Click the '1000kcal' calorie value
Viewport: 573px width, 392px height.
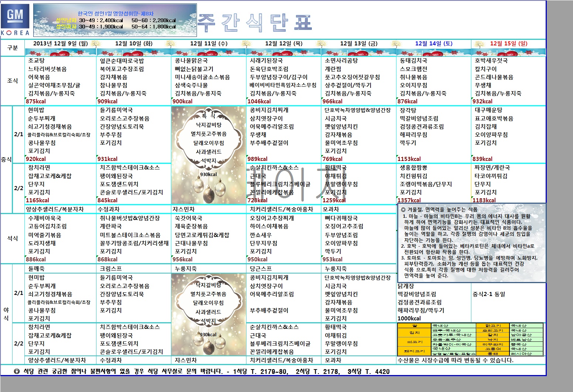[409, 319]
